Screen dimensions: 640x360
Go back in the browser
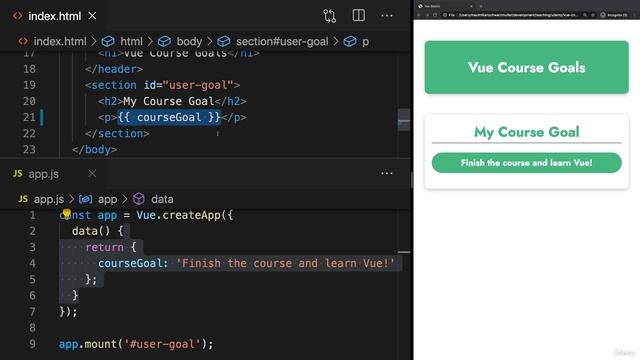(419, 15)
